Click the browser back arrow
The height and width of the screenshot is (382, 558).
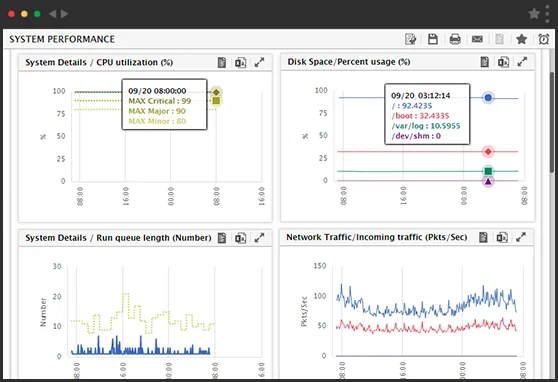[x=52, y=14]
